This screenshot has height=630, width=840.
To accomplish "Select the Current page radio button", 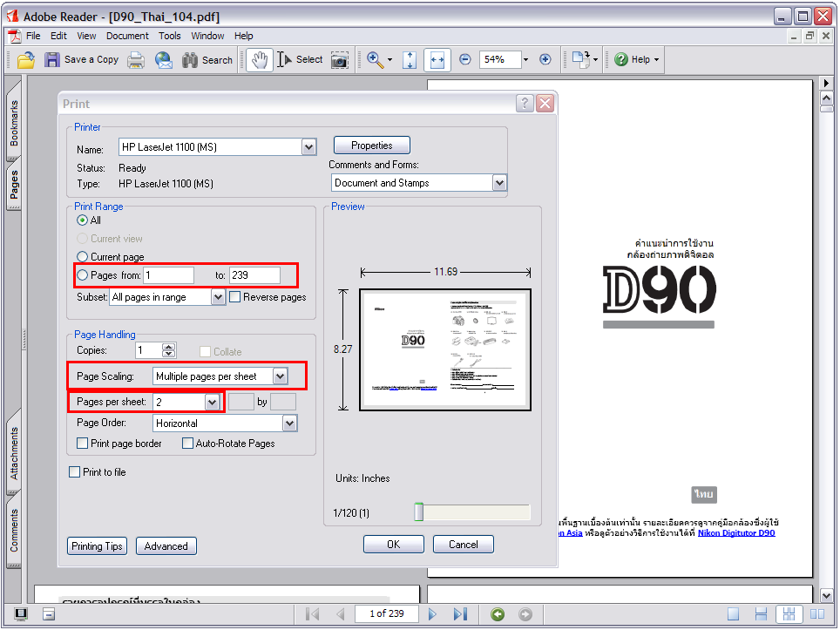I will tap(82, 256).
